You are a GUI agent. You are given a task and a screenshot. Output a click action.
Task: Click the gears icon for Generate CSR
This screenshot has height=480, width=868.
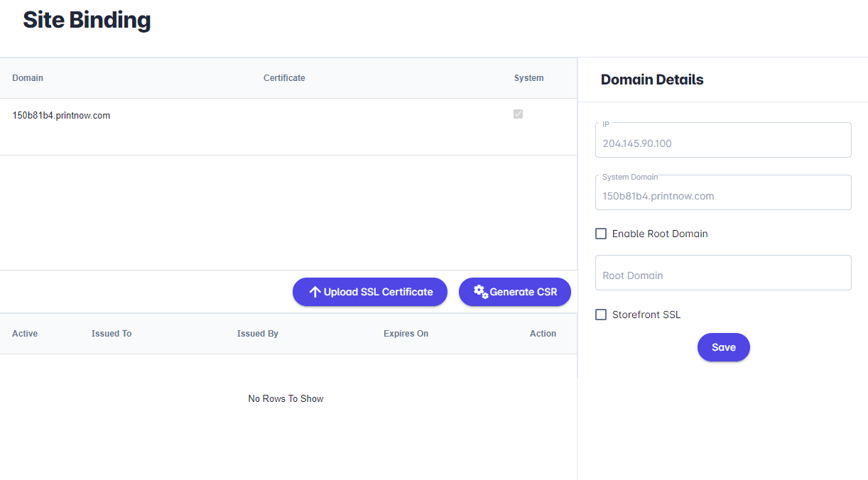(x=481, y=292)
